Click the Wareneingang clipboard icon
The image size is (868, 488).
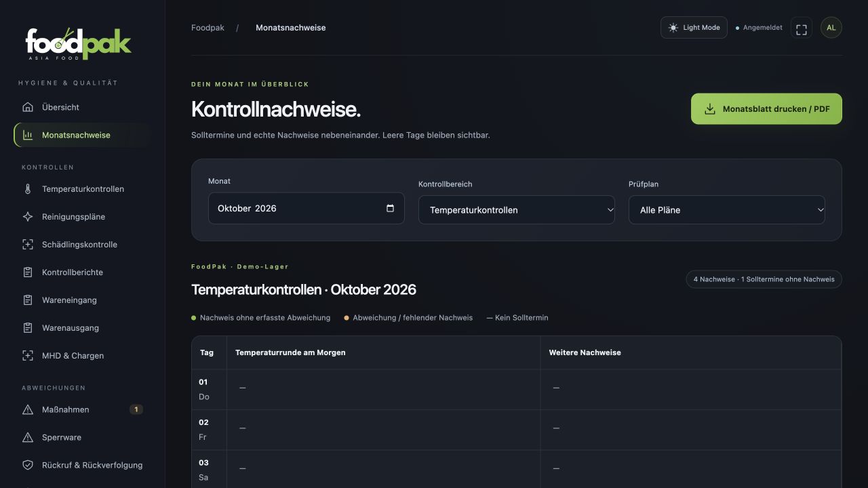[x=28, y=300]
